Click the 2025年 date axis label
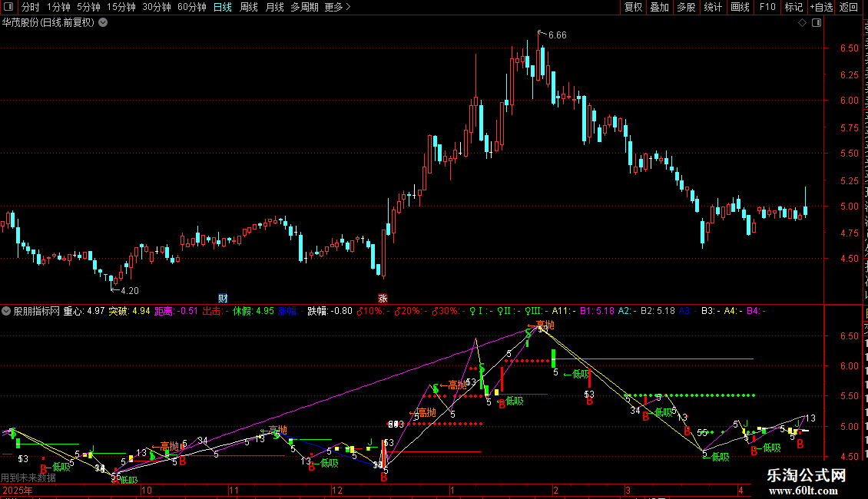This screenshot has width=868, height=499. pos(18,490)
